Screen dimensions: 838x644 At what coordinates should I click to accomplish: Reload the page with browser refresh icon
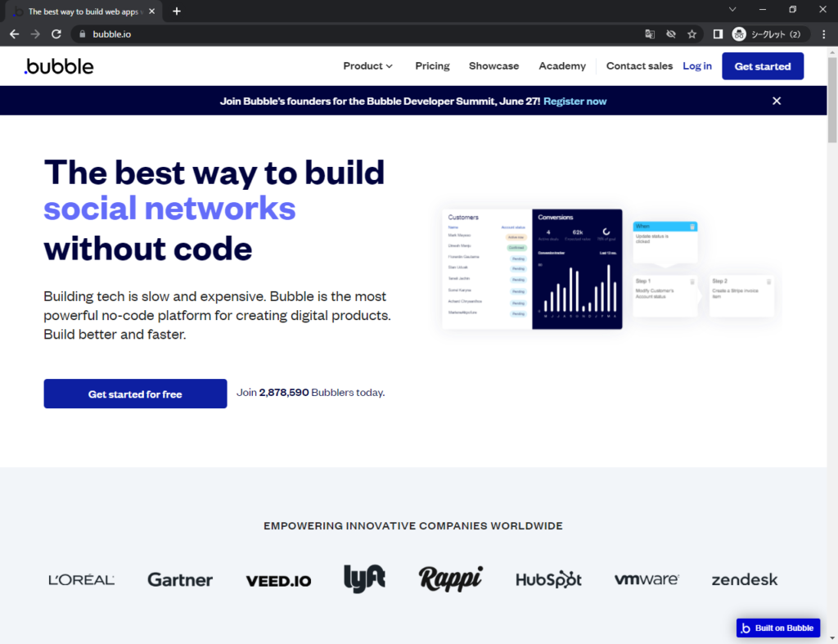pyautogui.click(x=56, y=34)
